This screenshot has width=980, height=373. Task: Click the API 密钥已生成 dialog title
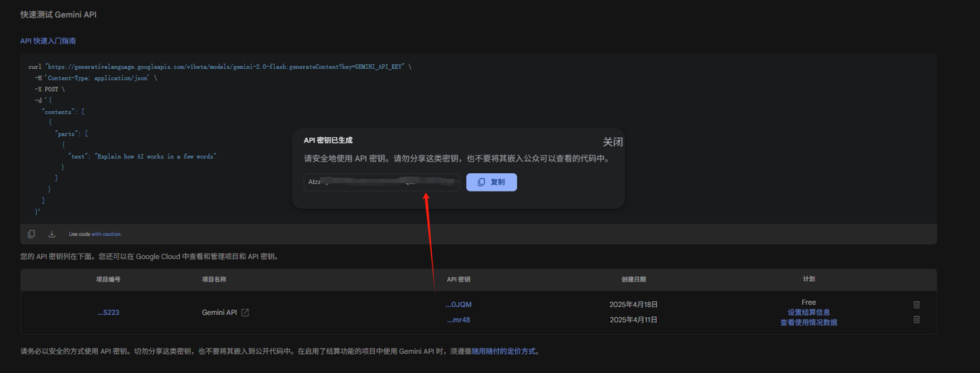[x=328, y=140]
